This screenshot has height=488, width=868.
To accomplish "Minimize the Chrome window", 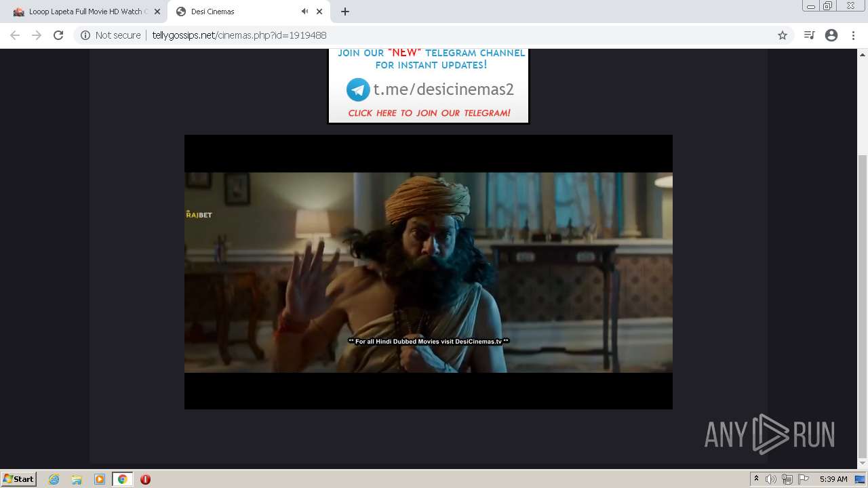I will [810, 6].
